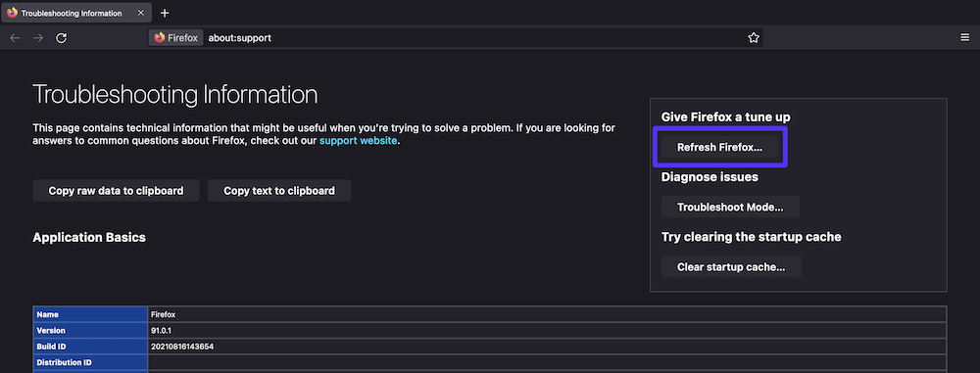Click the Firefox identity badge in address bar
Image resolution: width=980 pixels, height=373 pixels.
click(175, 38)
